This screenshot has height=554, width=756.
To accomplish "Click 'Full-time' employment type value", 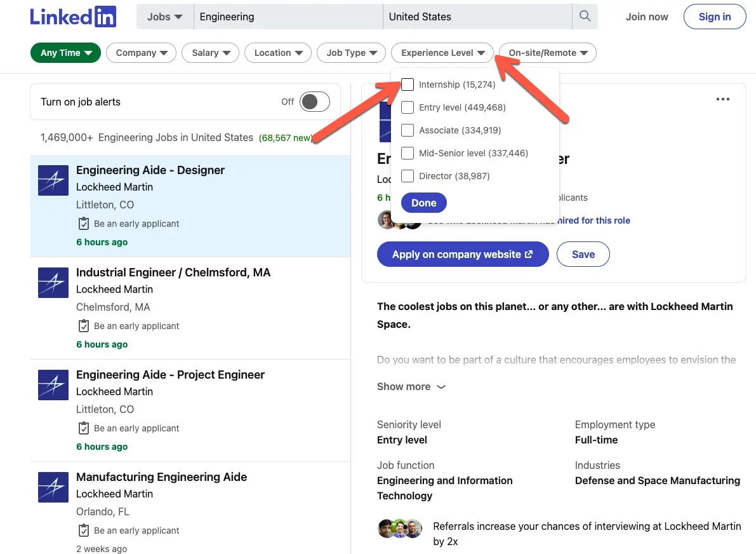I will tap(597, 440).
